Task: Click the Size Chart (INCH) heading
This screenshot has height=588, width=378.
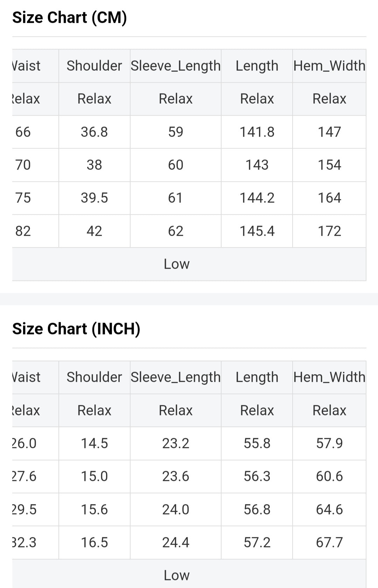Action: [x=76, y=329]
